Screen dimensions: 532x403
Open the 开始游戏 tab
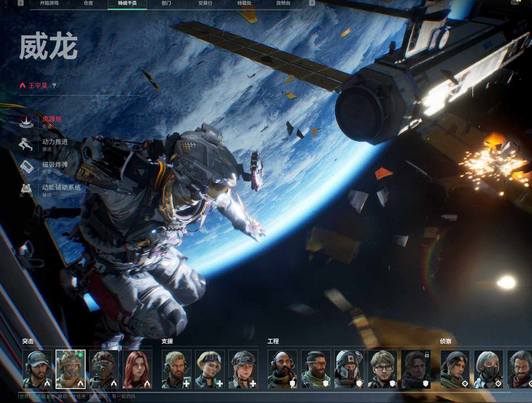pos(49,3)
